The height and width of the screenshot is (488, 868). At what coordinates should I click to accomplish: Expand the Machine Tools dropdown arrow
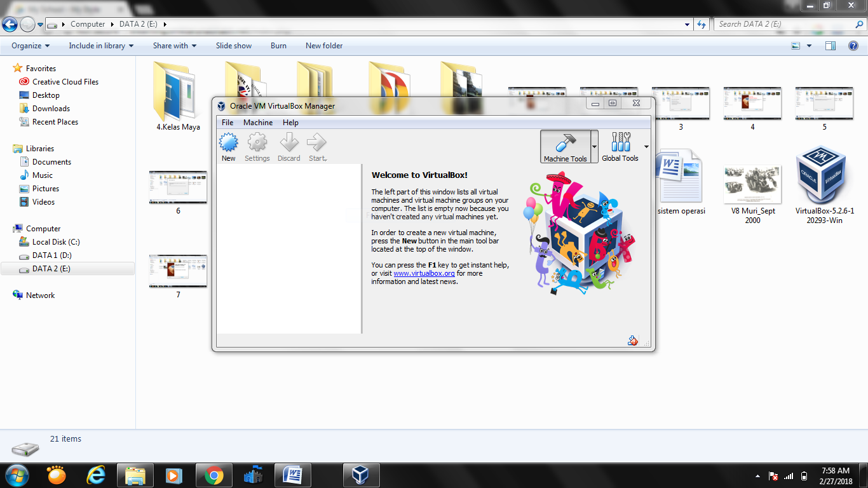coord(595,147)
